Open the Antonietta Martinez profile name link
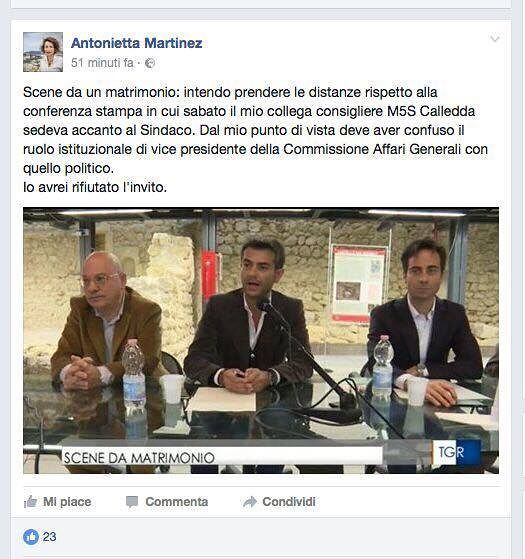The height and width of the screenshot is (559, 525). tap(137, 43)
